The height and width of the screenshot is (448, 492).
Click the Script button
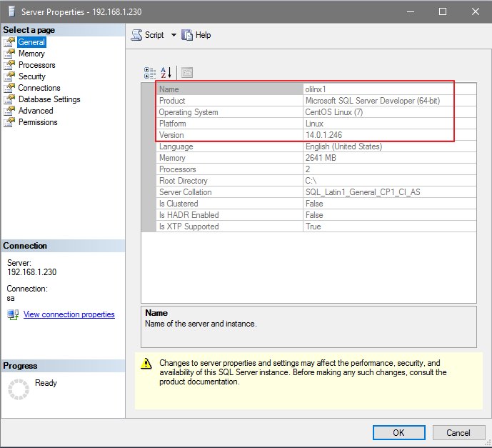148,35
